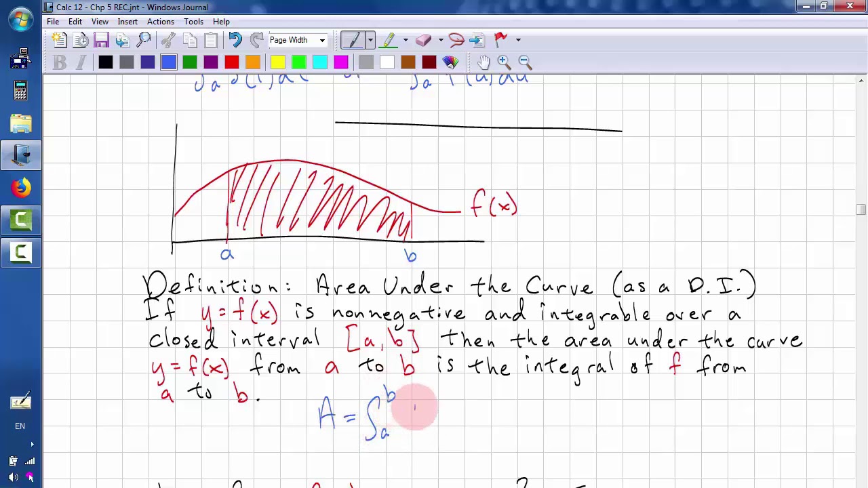
Task: Select the red Flag tool
Action: pos(501,40)
